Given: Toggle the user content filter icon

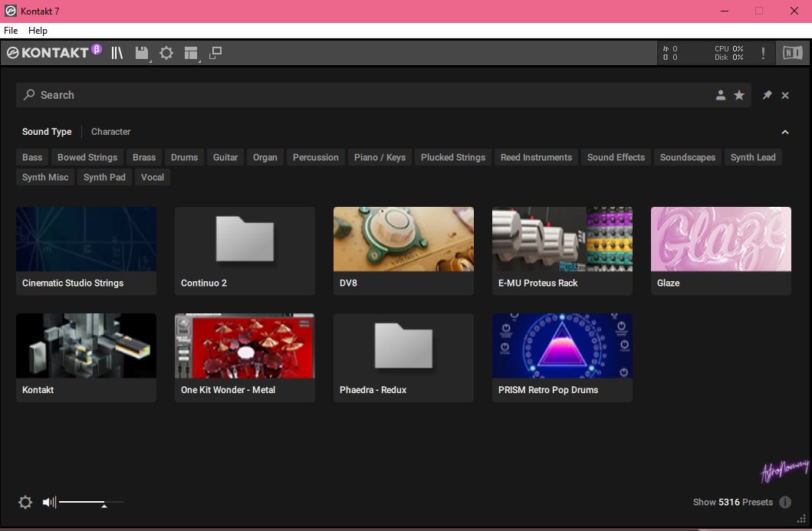Looking at the screenshot, I should (x=721, y=95).
